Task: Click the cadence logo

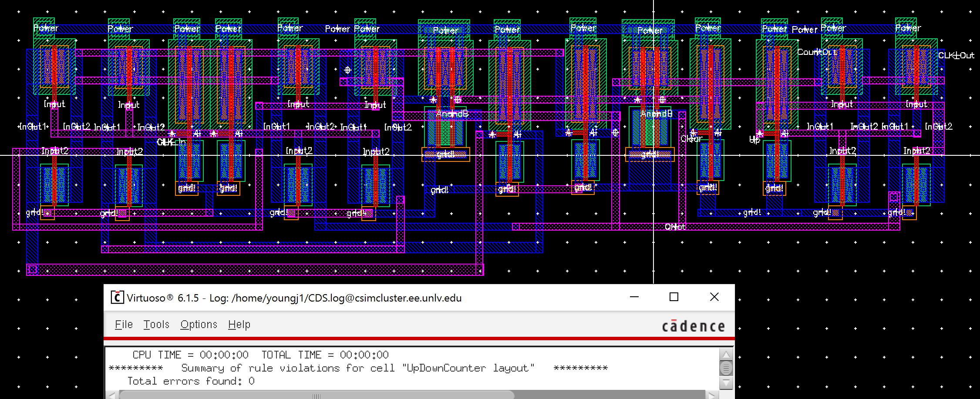Action: (x=693, y=326)
